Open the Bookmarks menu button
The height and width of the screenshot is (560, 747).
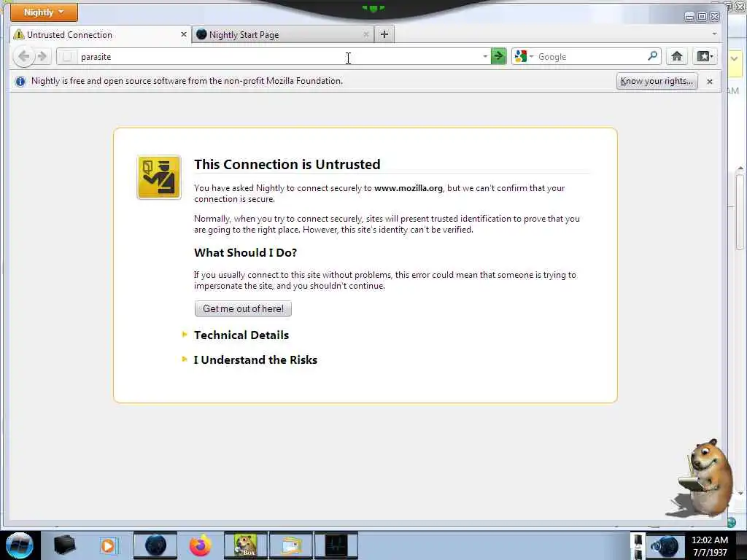[x=705, y=57]
